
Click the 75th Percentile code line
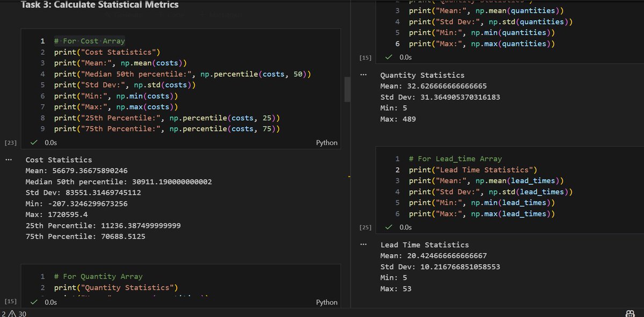coord(167,129)
